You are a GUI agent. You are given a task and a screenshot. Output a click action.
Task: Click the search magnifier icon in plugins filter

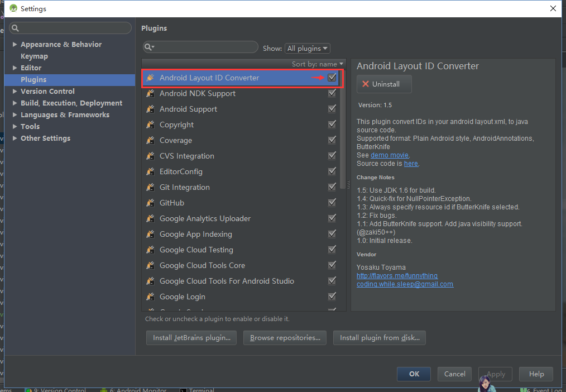pyautogui.click(x=149, y=47)
